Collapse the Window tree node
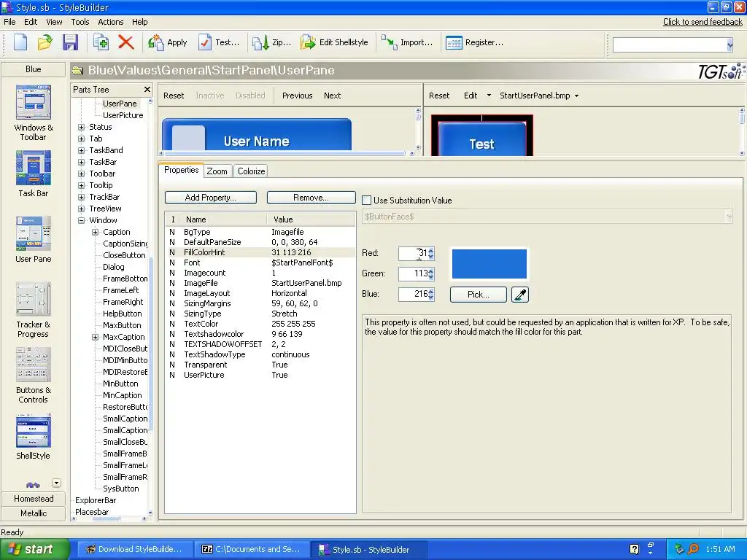Screen dimensions: 747x560 (82, 220)
